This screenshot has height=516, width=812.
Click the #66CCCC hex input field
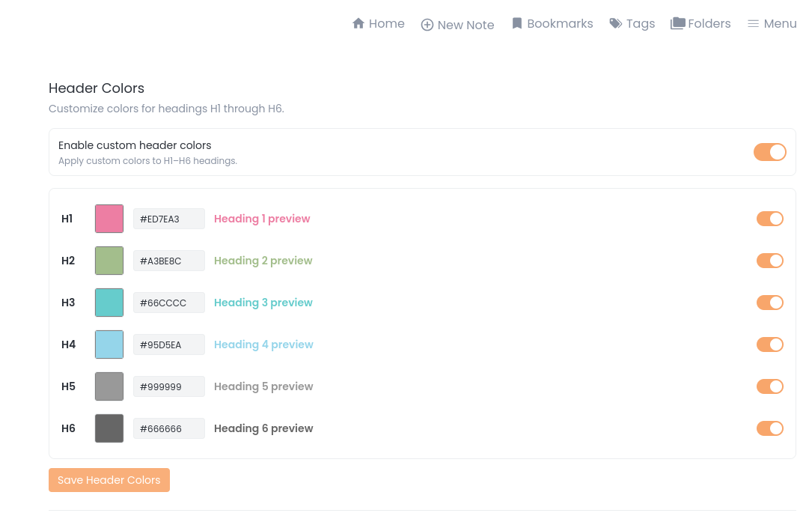click(x=169, y=303)
